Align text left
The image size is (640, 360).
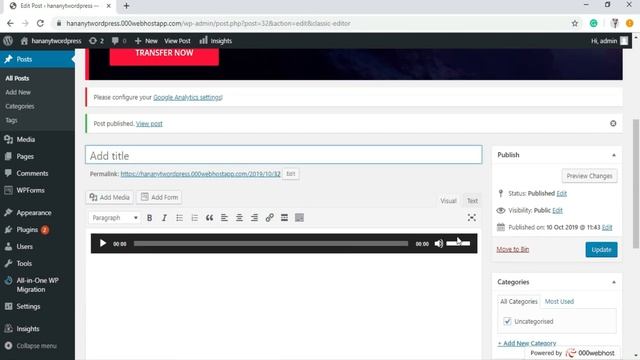(x=224, y=218)
